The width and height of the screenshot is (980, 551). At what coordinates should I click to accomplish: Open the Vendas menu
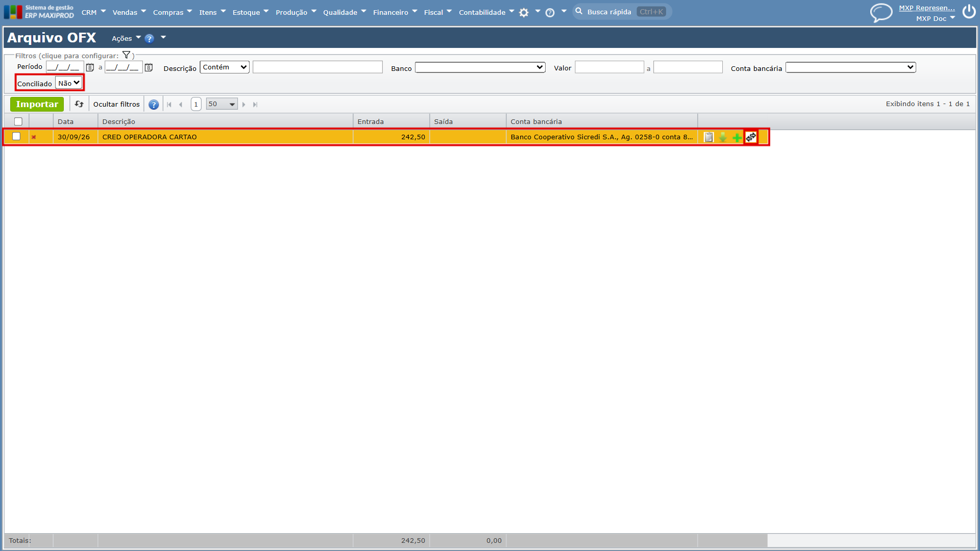click(x=129, y=12)
